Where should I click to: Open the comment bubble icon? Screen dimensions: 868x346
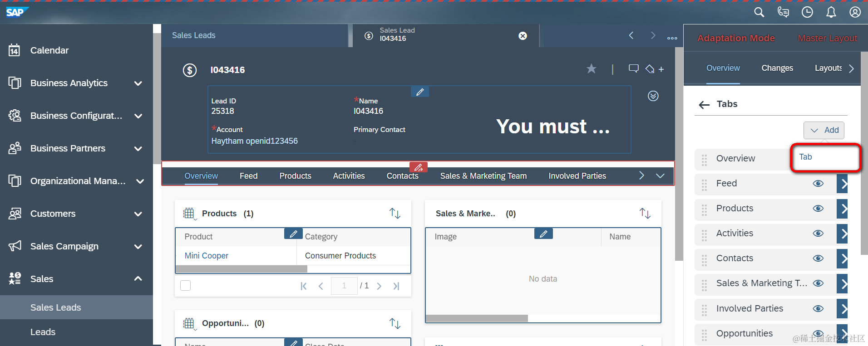(633, 68)
